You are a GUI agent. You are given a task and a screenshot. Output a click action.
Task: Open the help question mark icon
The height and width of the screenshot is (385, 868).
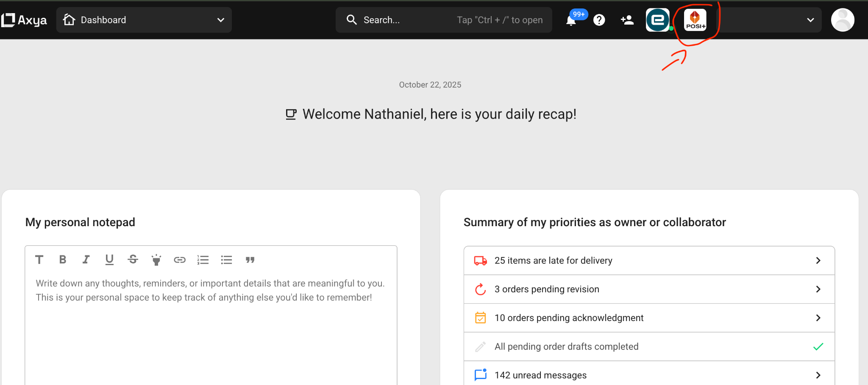(599, 20)
